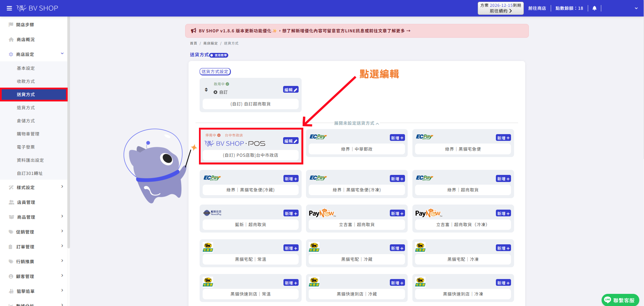
Task: Add 綠界 超商取貨 shipping method
Action: pyautogui.click(x=504, y=179)
